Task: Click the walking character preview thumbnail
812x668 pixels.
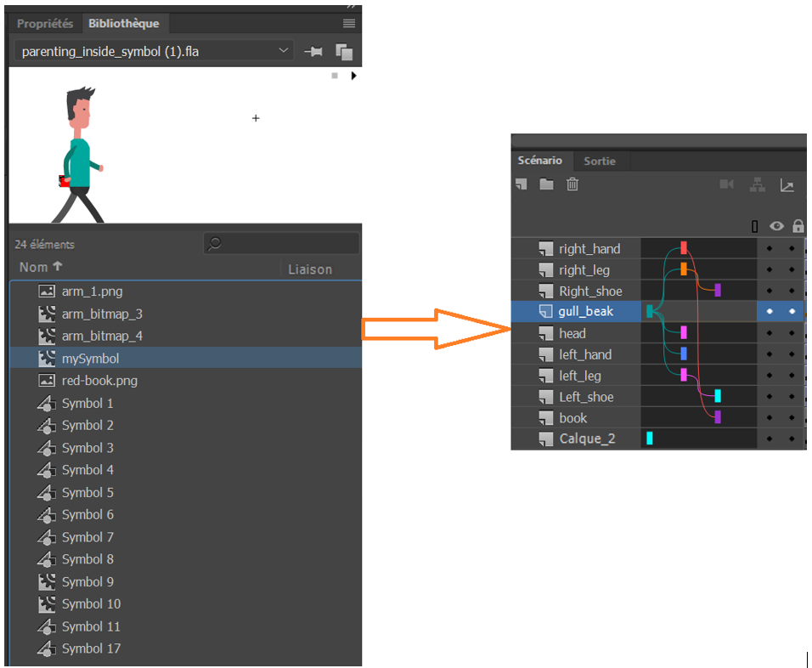Action: pyautogui.click(x=77, y=155)
